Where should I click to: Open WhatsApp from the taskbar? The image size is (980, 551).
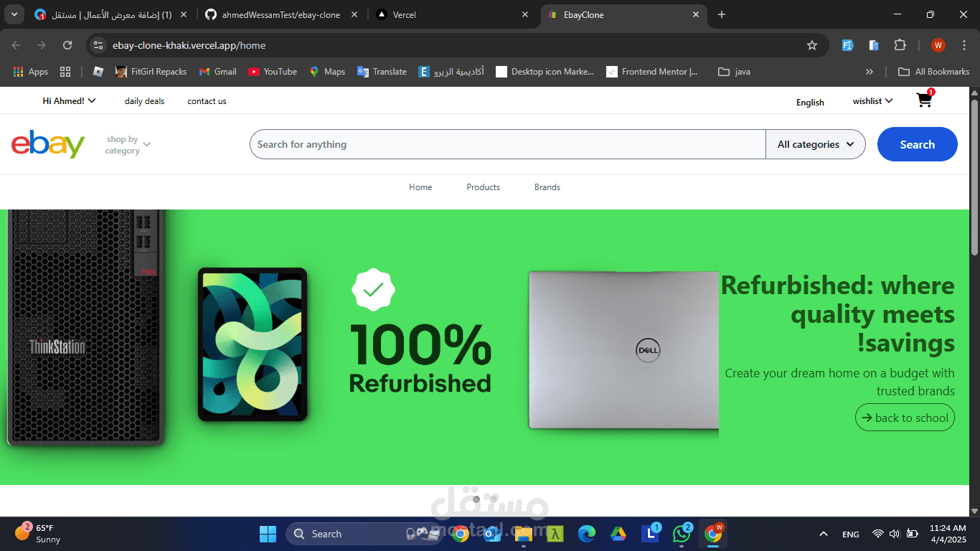tap(682, 534)
